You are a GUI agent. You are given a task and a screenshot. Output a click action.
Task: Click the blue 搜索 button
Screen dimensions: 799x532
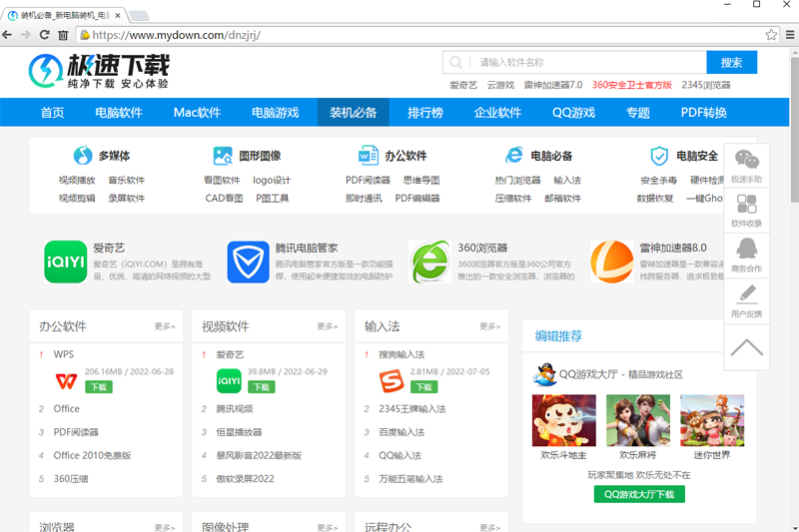731,63
